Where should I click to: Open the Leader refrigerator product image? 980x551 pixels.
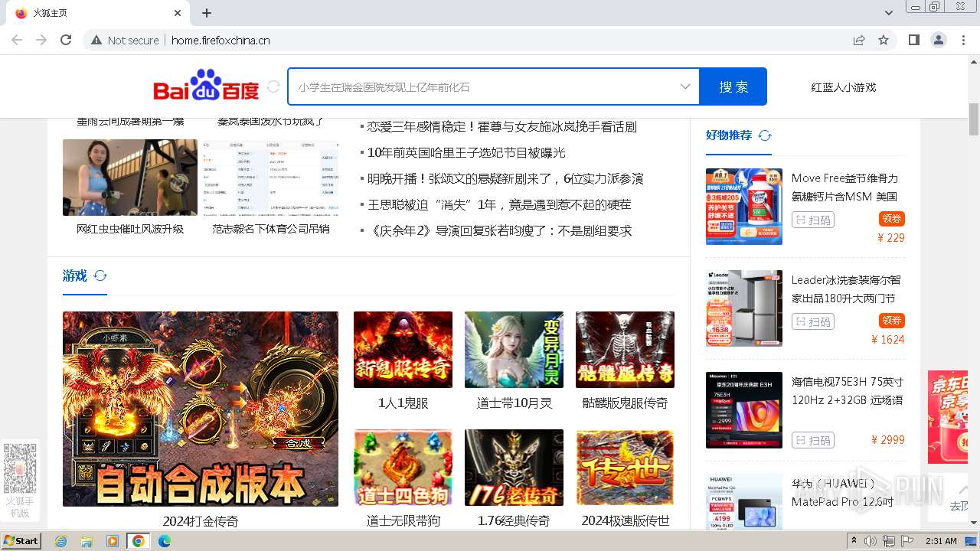(744, 308)
